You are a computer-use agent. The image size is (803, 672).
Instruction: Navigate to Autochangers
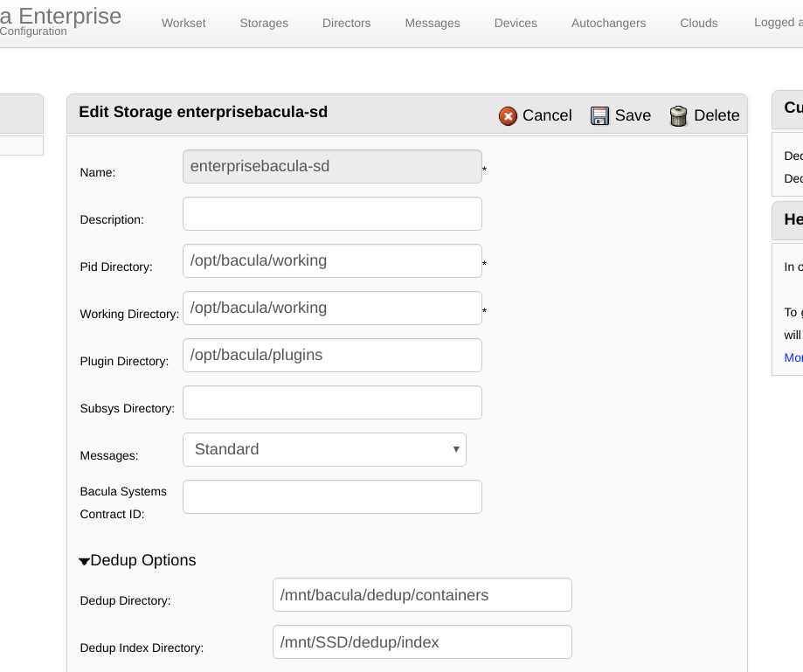(609, 23)
